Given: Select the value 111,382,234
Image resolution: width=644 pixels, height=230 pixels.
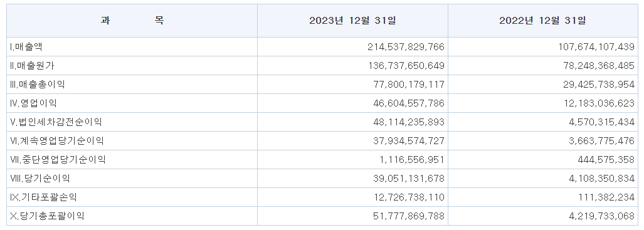Looking at the screenshot, I should [606, 197].
